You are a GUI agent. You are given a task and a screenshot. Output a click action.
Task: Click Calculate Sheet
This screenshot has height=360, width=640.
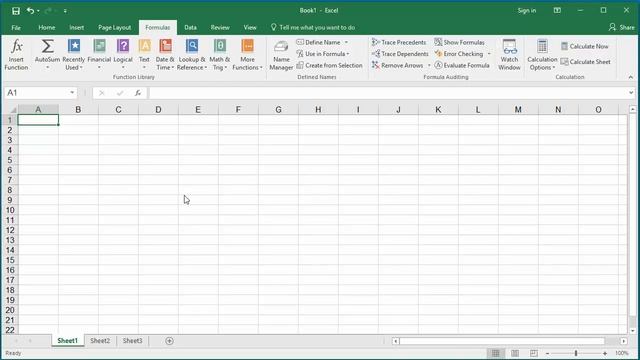tap(585, 62)
